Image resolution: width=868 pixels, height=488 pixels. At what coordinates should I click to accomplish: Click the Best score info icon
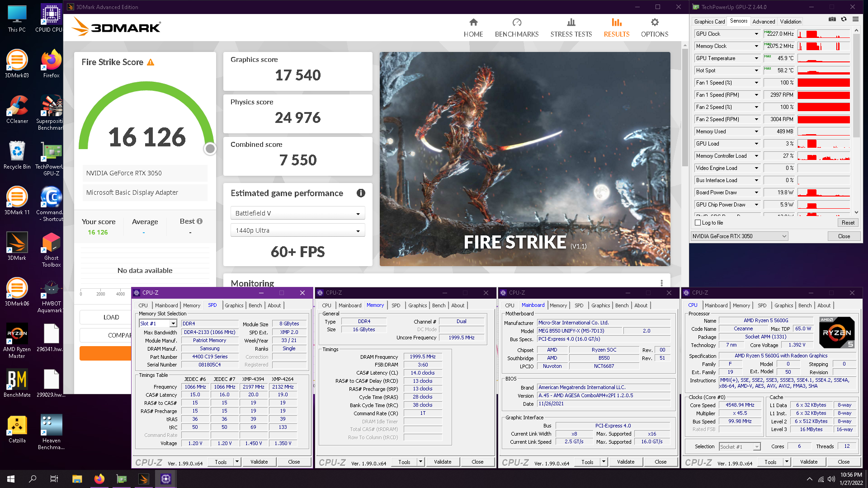click(x=200, y=221)
